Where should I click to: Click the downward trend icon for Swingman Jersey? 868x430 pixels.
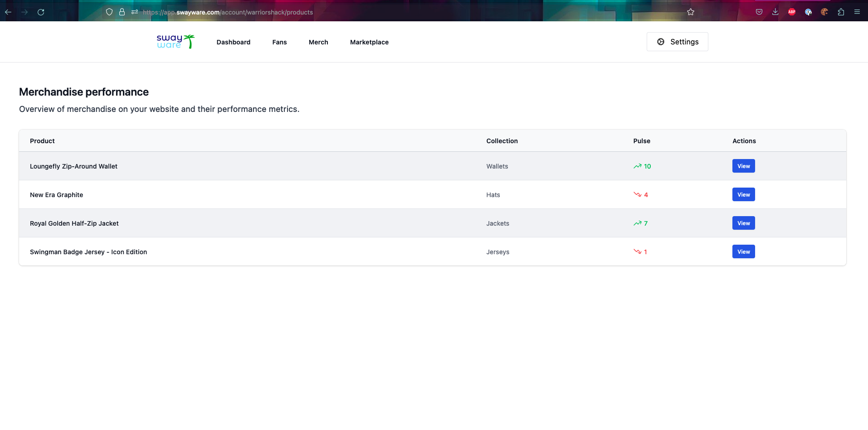(x=637, y=252)
